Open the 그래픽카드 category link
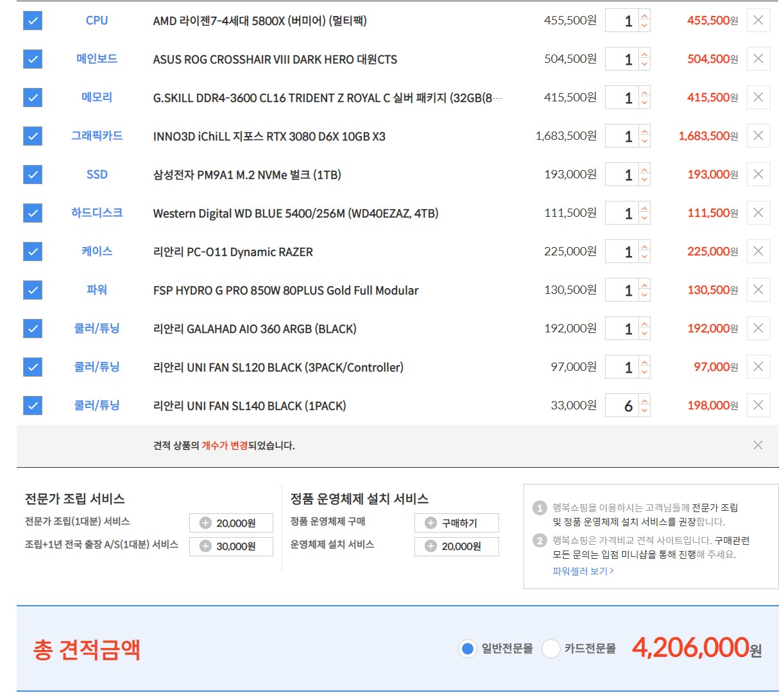Image resolution: width=784 pixels, height=693 pixels. 97,136
